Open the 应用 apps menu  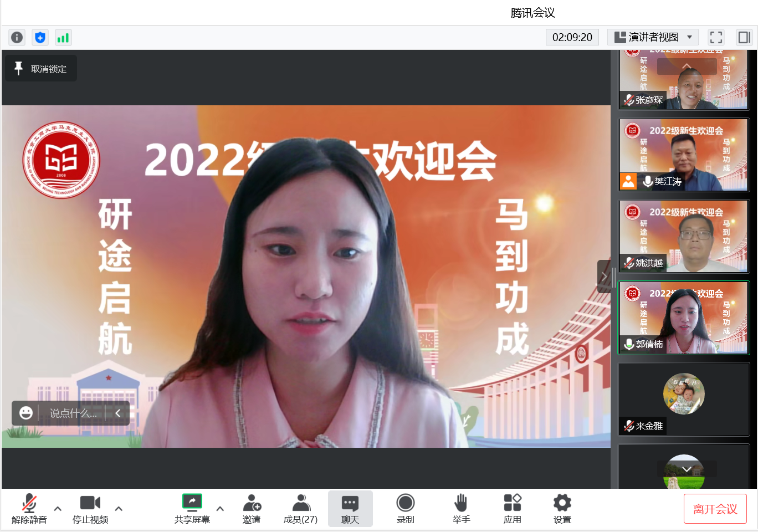pyautogui.click(x=513, y=509)
